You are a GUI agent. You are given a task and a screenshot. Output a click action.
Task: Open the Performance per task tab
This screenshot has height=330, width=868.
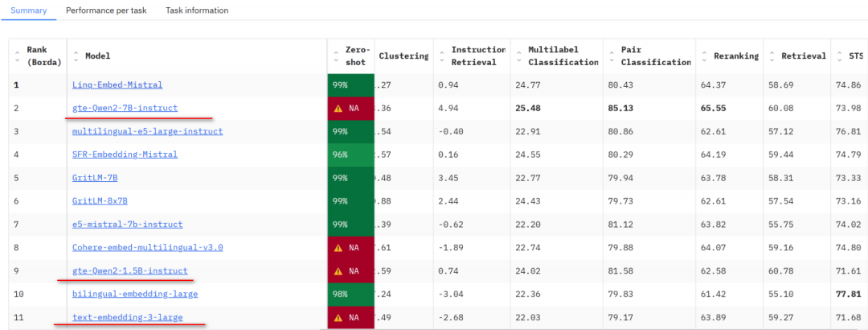[x=106, y=10]
